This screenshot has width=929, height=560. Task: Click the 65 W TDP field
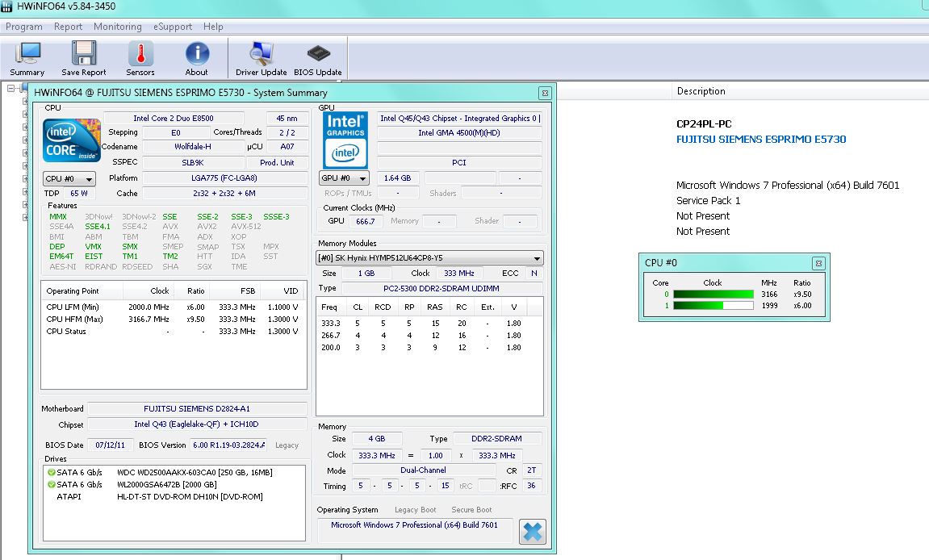(x=79, y=193)
